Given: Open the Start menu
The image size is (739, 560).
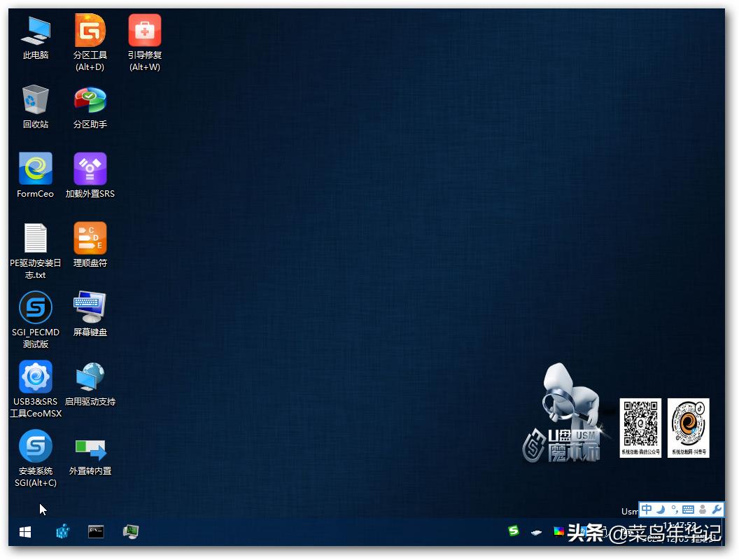Looking at the screenshot, I should (x=24, y=532).
